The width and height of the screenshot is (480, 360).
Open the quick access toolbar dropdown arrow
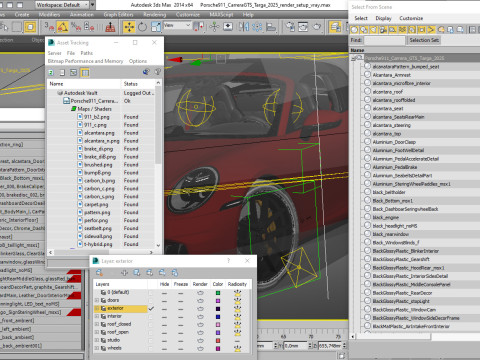(x=93, y=5)
